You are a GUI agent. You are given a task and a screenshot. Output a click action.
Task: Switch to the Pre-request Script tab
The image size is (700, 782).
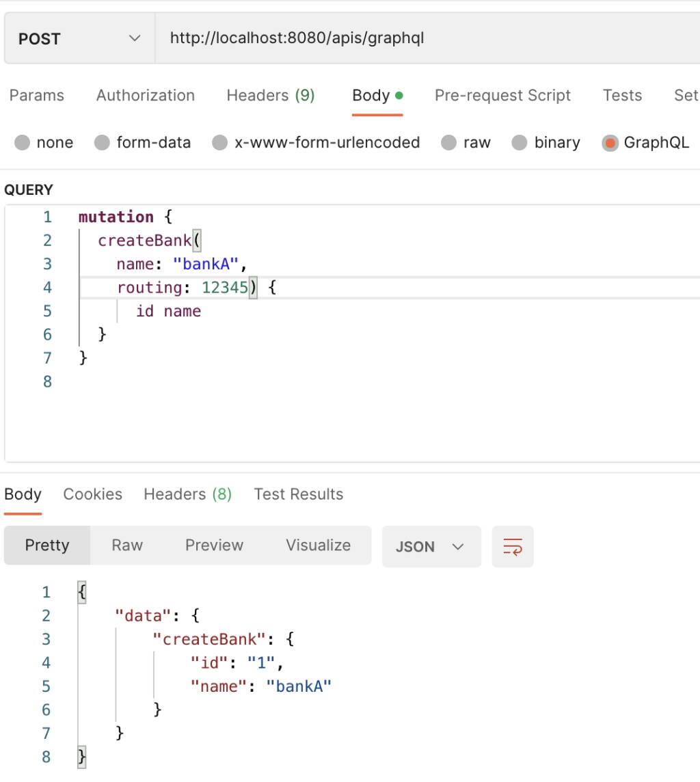502,95
